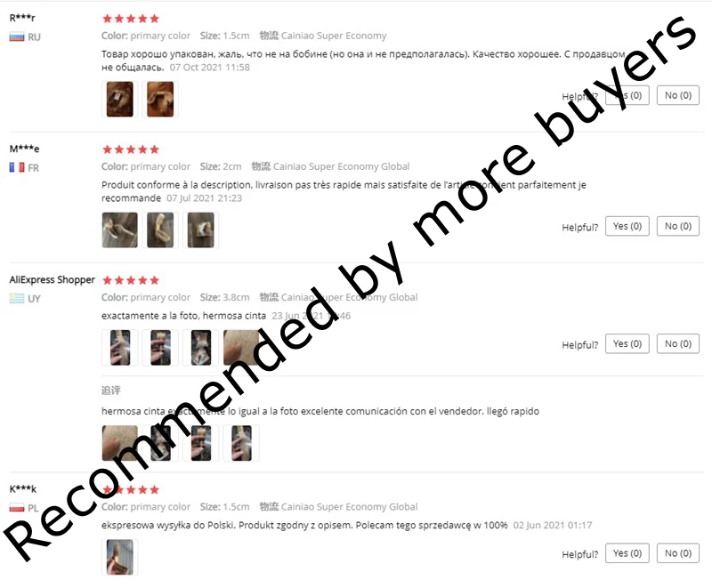Open second photo in R***r's review
This screenshot has width=712, height=588.
(x=160, y=100)
